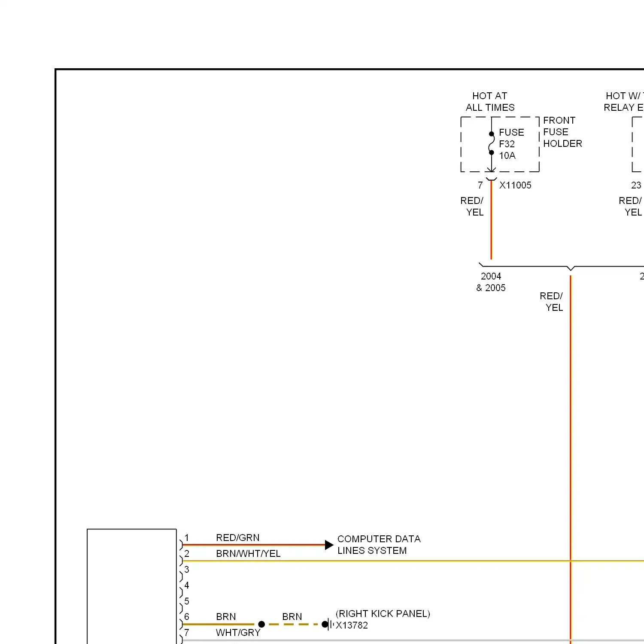Click the RED/YEL label under pin 23
The image size is (644, 644).
tap(630, 207)
